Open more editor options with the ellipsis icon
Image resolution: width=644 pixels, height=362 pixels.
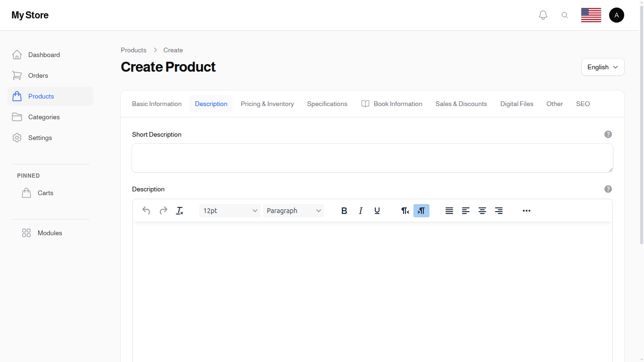point(527,211)
